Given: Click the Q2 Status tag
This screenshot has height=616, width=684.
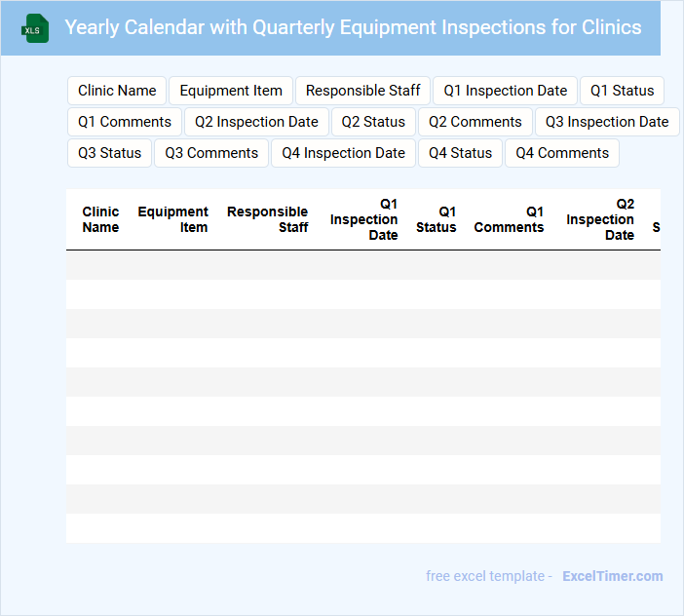Looking at the screenshot, I should pyautogui.click(x=373, y=122).
